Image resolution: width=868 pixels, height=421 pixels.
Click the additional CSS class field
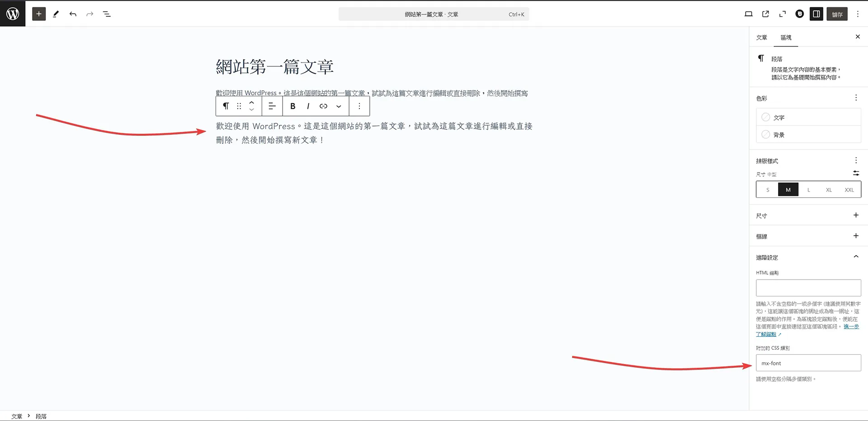(808, 363)
